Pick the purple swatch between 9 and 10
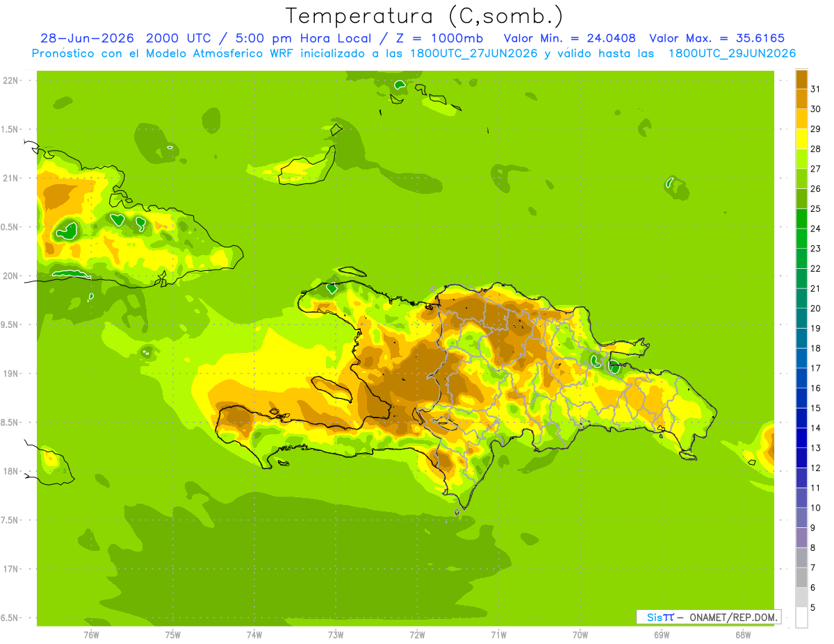834x644 pixels. (x=801, y=518)
